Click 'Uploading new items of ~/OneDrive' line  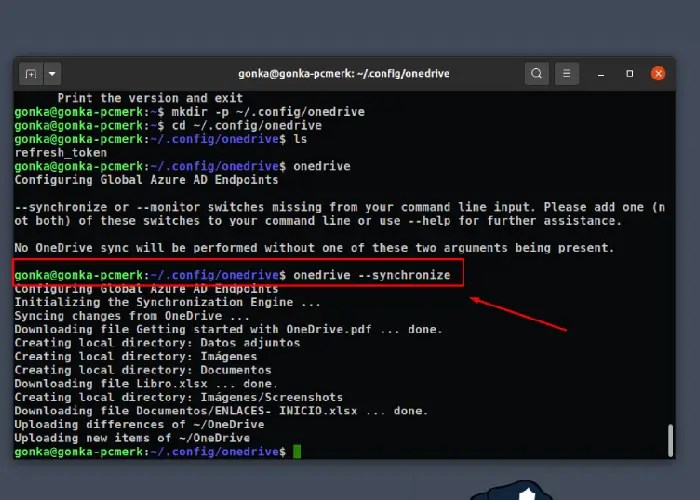tap(132, 438)
